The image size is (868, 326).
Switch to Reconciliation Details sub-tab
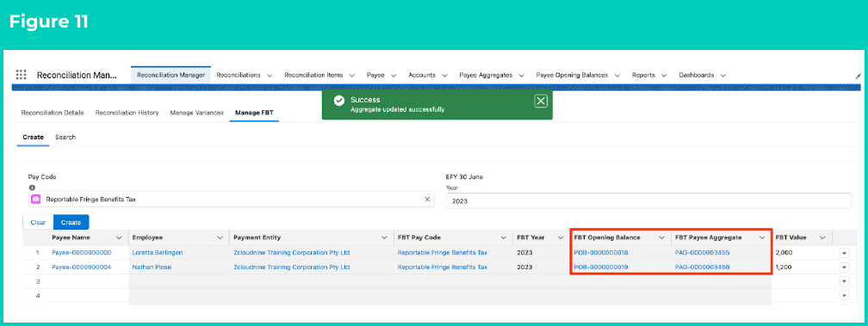click(x=53, y=113)
